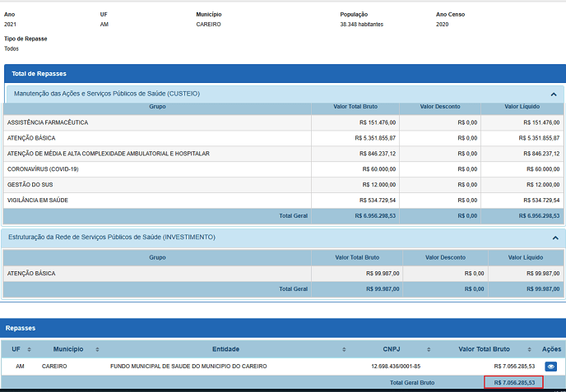
Task: Sort the Repasses table by Município arrows
Action: pos(97,349)
